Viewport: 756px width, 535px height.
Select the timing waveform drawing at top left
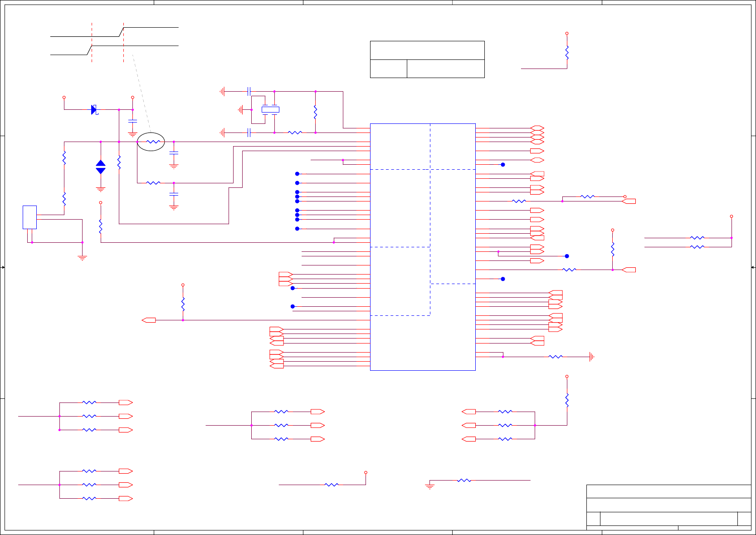(114, 42)
